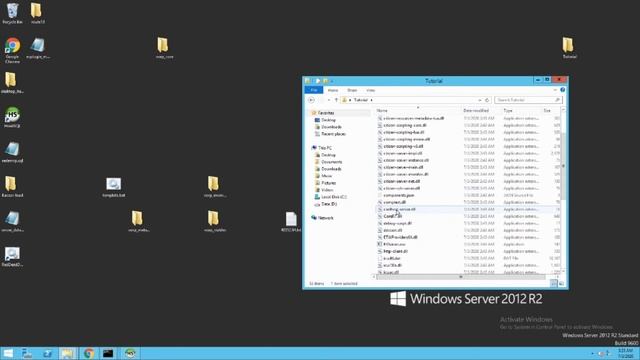Viewport: 640px width, 360px height.
Task: Switch to Details view button in status bar
Action: click(554, 283)
